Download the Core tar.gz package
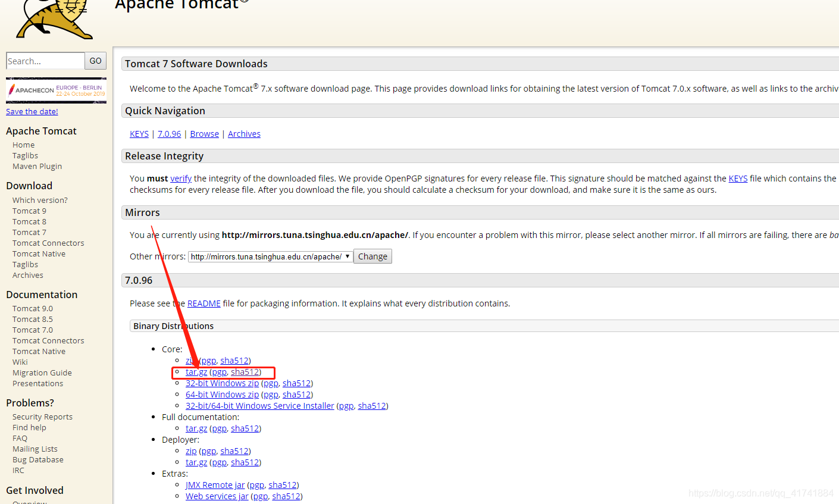 pyautogui.click(x=196, y=372)
